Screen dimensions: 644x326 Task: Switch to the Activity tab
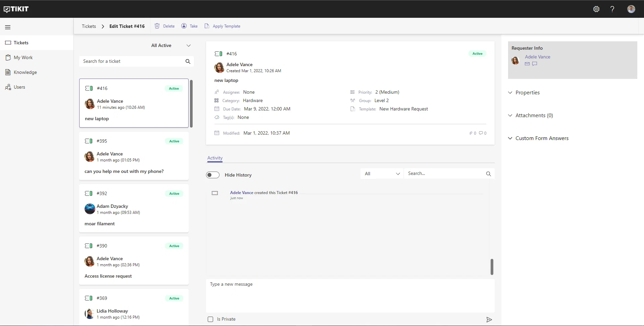tap(215, 158)
